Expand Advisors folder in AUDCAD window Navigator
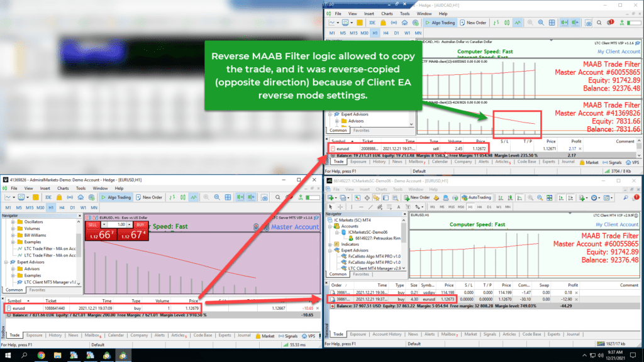 coord(337,121)
